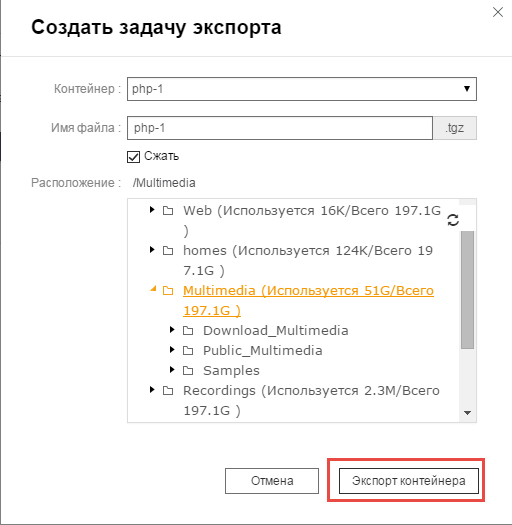Uncheck the Сжать checkbox
The width and height of the screenshot is (512, 525).
click(x=133, y=156)
